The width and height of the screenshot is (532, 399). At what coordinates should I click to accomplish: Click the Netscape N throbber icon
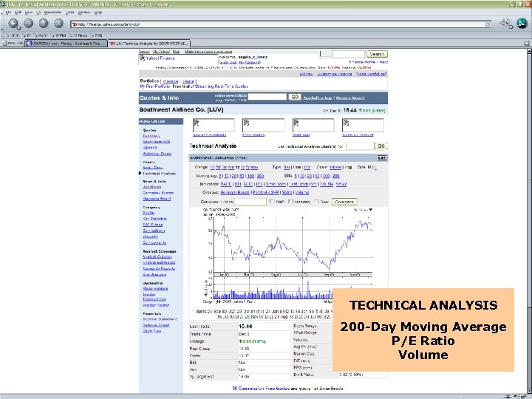point(522,23)
